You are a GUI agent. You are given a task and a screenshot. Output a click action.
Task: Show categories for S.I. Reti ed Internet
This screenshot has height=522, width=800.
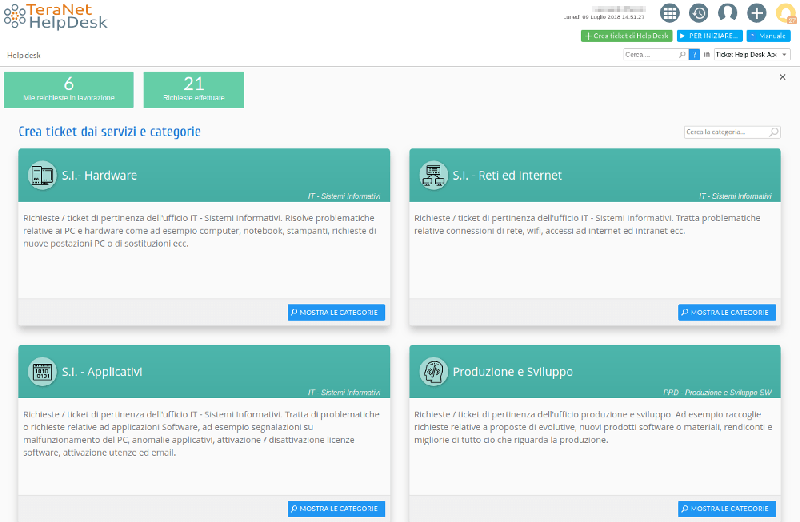[x=727, y=312]
